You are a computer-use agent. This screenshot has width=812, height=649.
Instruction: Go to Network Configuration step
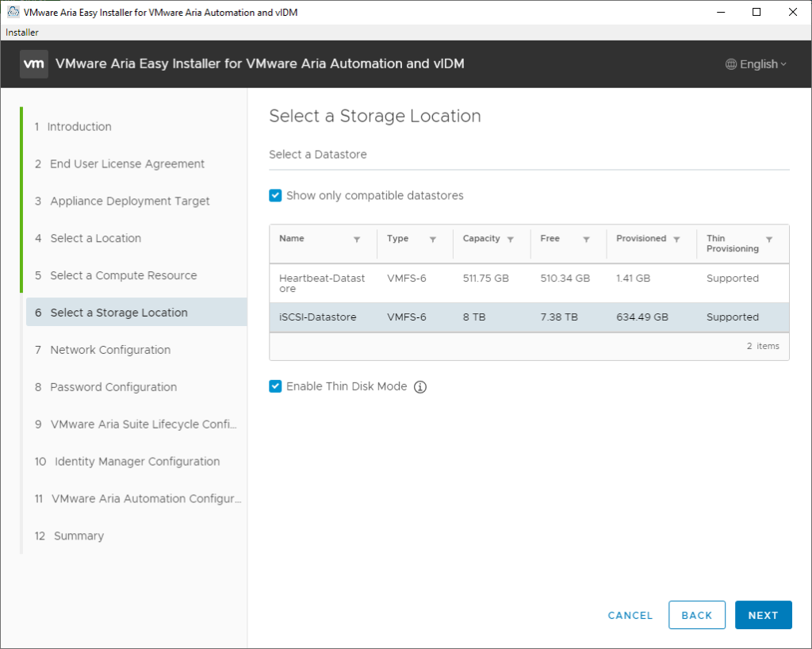(x=110, y=350)
